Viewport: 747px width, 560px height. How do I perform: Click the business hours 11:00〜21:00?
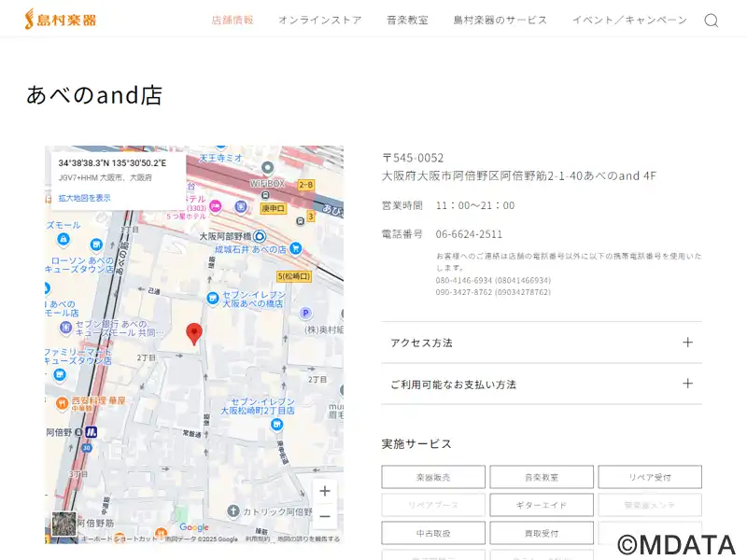pos(475,205)
